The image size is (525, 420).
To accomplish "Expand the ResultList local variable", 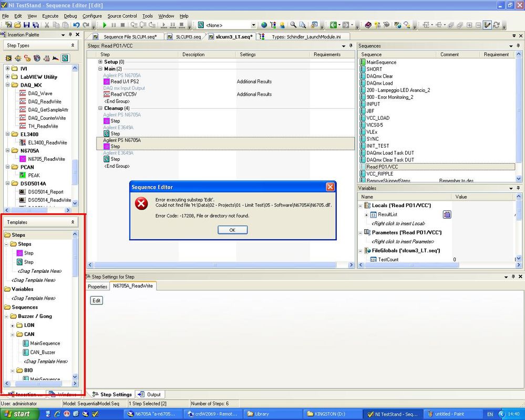I will (366, 214).
